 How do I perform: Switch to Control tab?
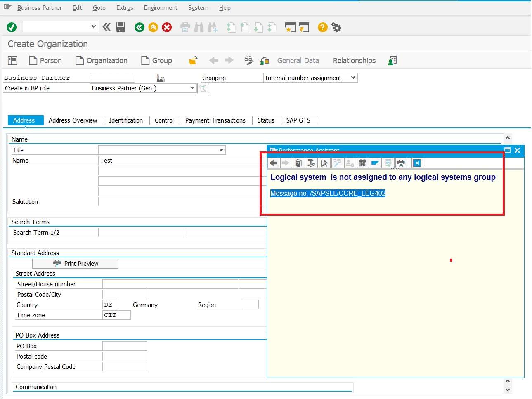click(x=164, y=120)
